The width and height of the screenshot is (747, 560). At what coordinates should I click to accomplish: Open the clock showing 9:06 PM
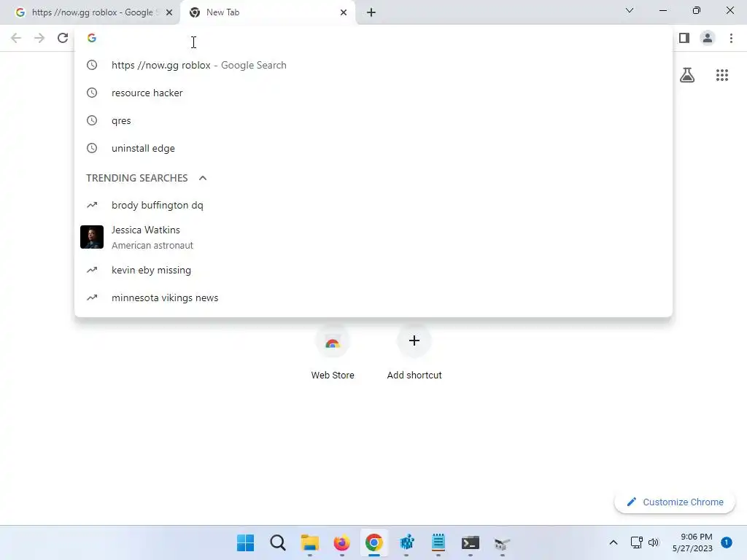tap(692, 542)
